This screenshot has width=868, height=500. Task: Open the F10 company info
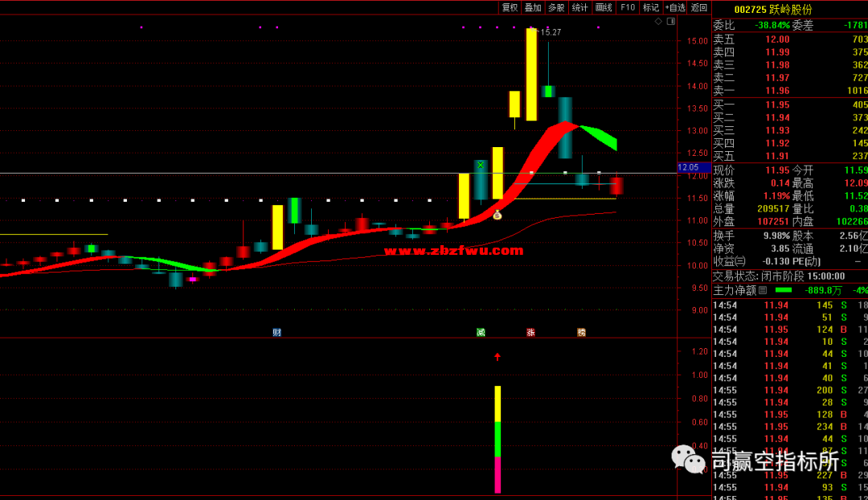(627, 8)
